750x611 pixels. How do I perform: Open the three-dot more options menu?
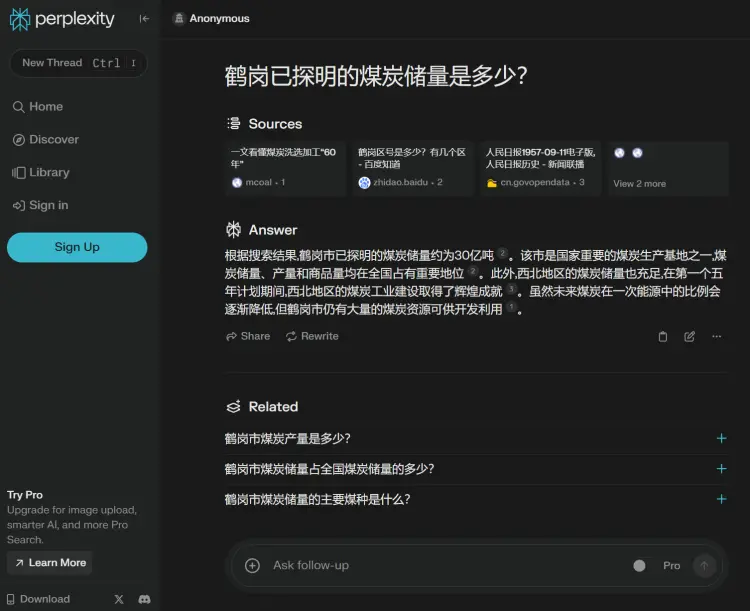(x=716, y=336)
